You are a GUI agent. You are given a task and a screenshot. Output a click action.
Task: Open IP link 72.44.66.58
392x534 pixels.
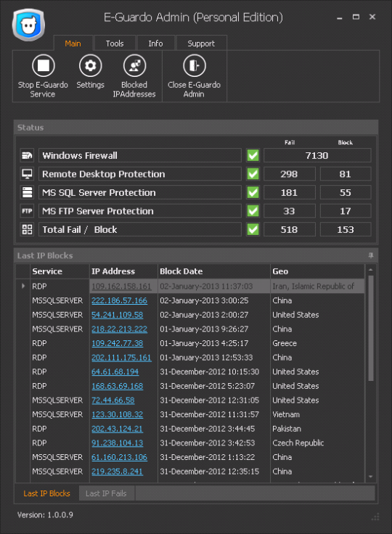coord(113,400)
